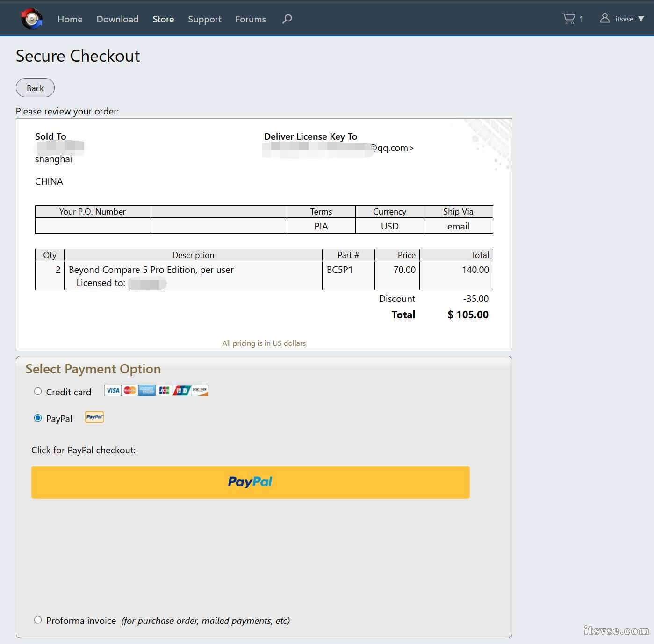Click the Discover card icon

[x=200, y=390]
